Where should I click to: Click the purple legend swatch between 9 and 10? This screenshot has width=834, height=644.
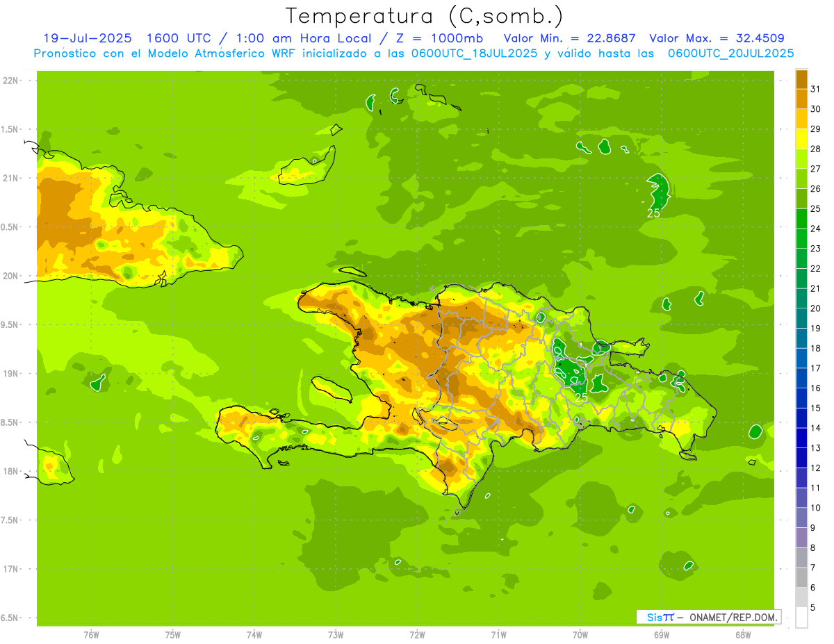click(x=801, y=518)
